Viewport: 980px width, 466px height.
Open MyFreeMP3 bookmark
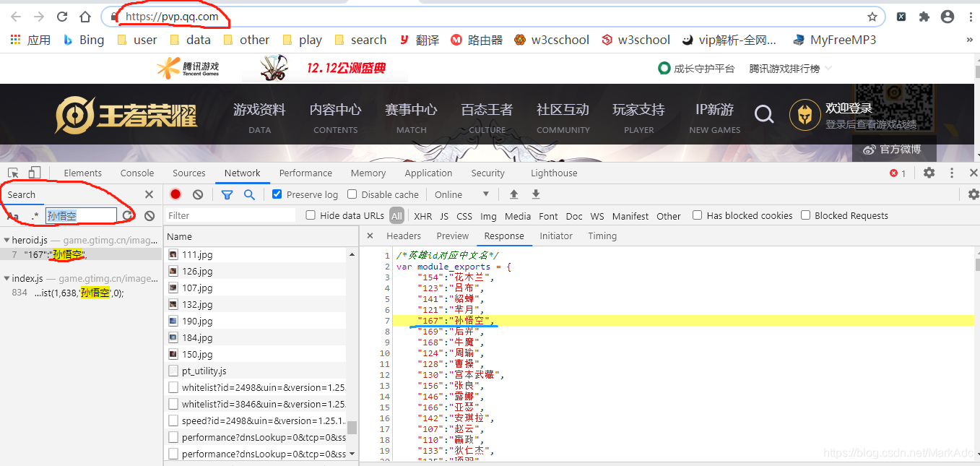pyautogui.click(x=834, y=40)
